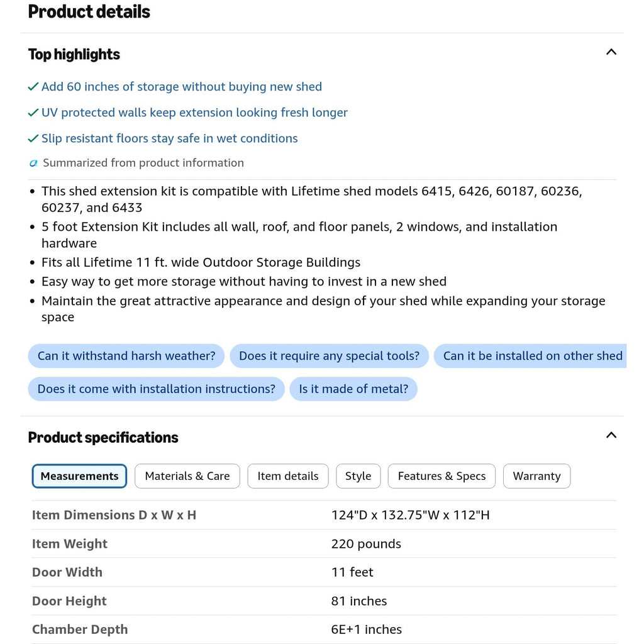Ask 'Can it withstand harsh weather?'
Image resolution: width=644 pixels, height=644 pixels.
[126, 356]
